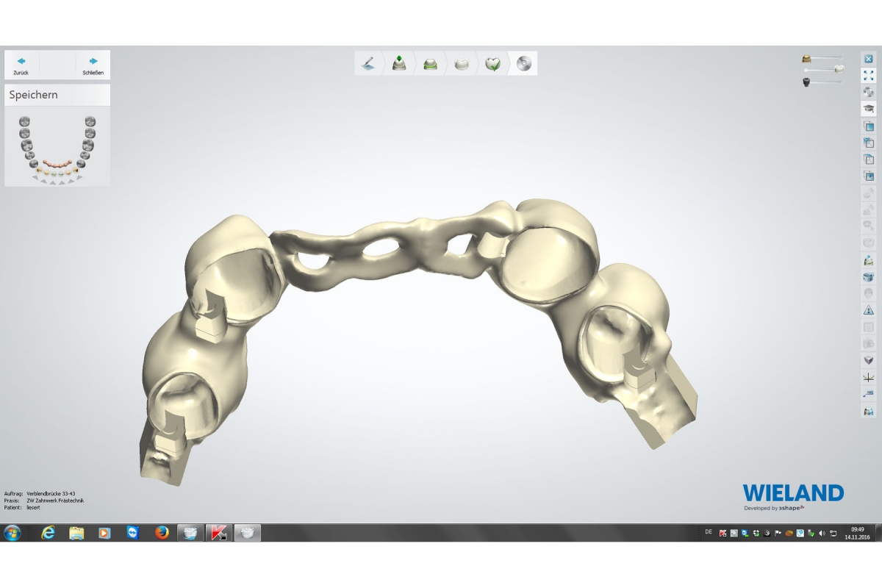Open Firefox from the Windows taskbar
Viewport: 882px width, 588px height.
(x=162, y=533)
